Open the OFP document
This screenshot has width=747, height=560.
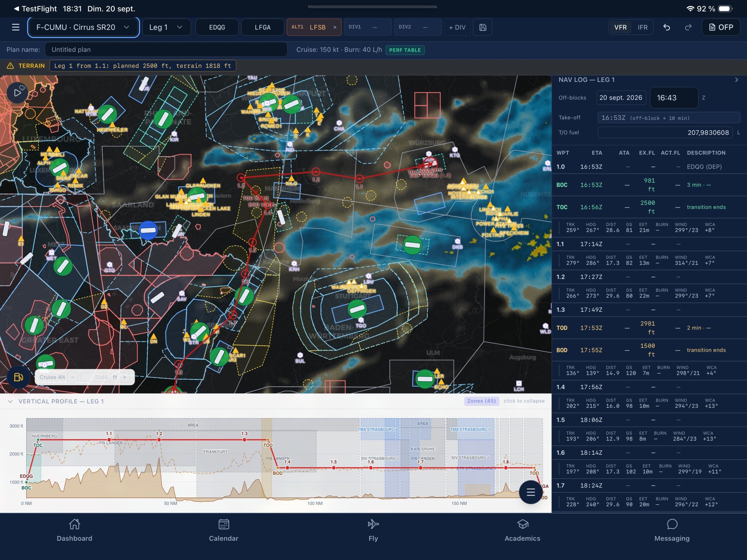point(721,27)
